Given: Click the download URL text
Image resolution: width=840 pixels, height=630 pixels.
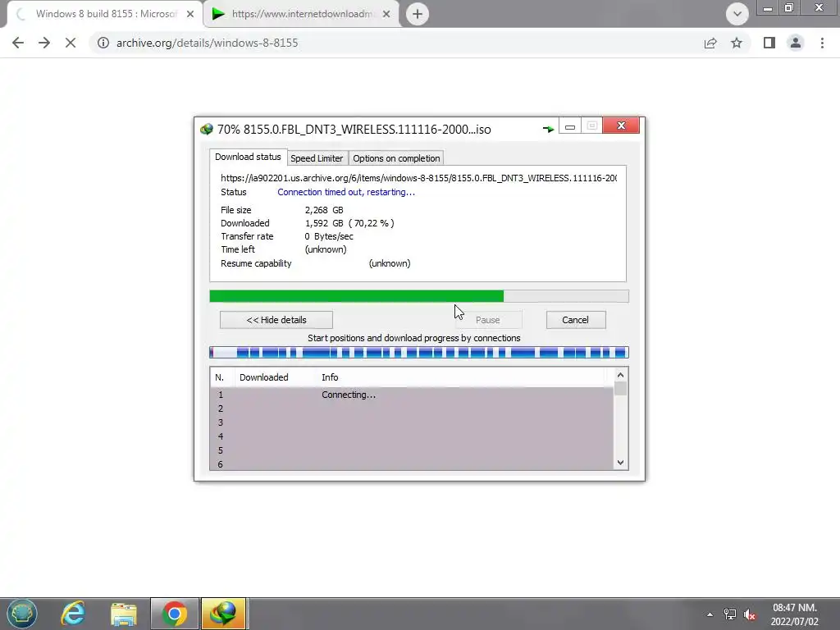Looking at the screenshot, I should click(419, 178).
